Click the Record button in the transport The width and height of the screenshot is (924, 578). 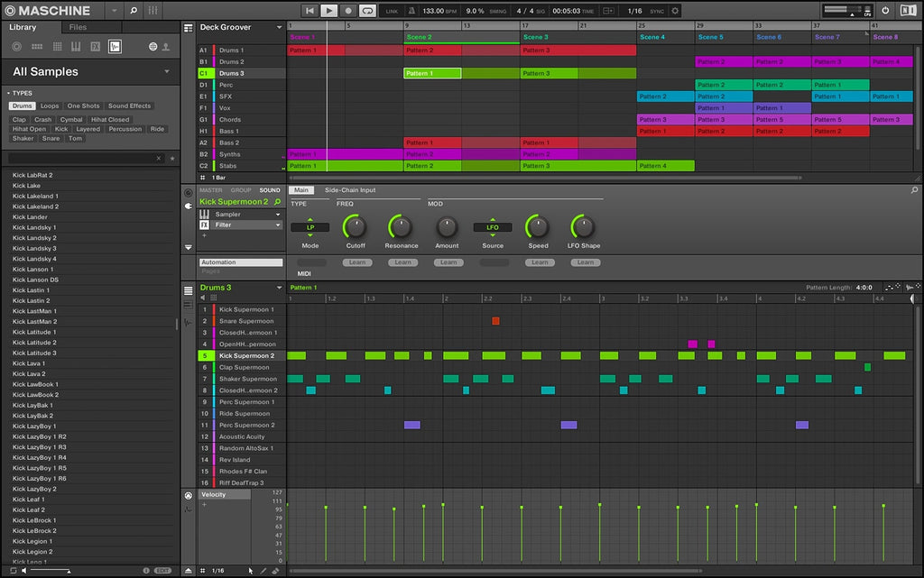(x=348, y=11)
